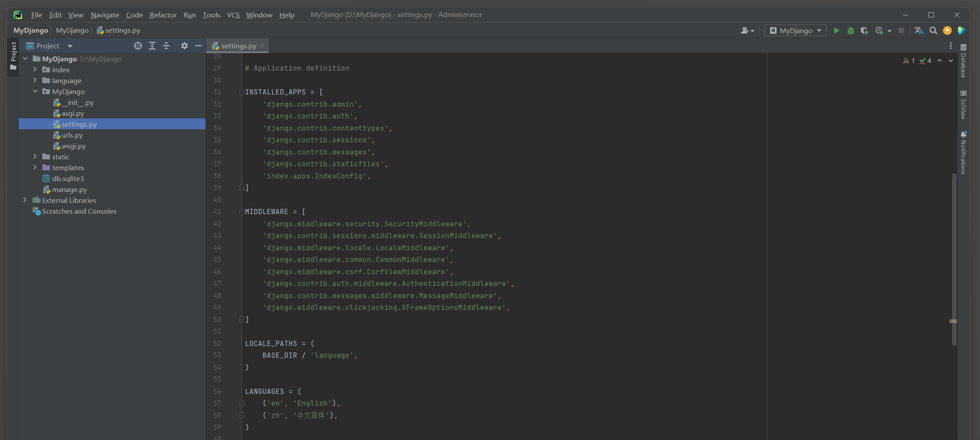Viewport: 980px width, 440px height.
Task: Open the Translate tool icon
Action: click(x=919, y=30)
